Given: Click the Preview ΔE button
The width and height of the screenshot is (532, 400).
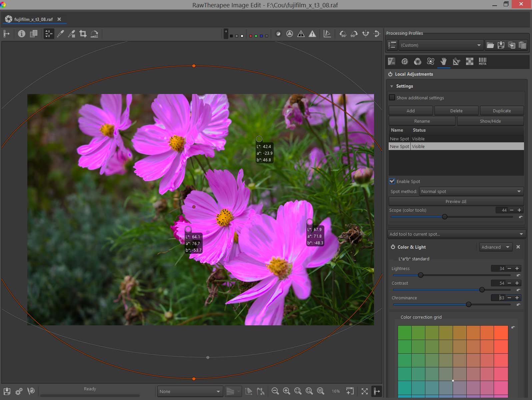Looking at the screenshot, I should pyautogui.click(x=456, y=201).
